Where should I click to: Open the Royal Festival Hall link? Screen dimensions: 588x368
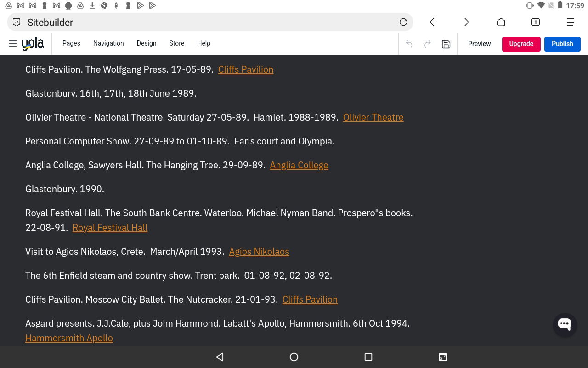click(x=110, y=228)
